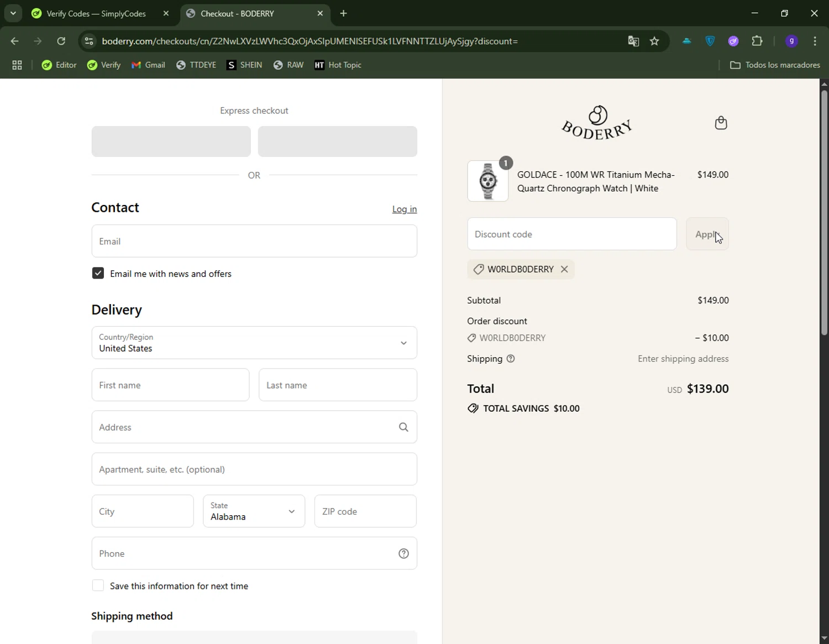Open the purple circular extension icon
The height and width of the screenshot is (644, 829).
[x=733, y=41]
